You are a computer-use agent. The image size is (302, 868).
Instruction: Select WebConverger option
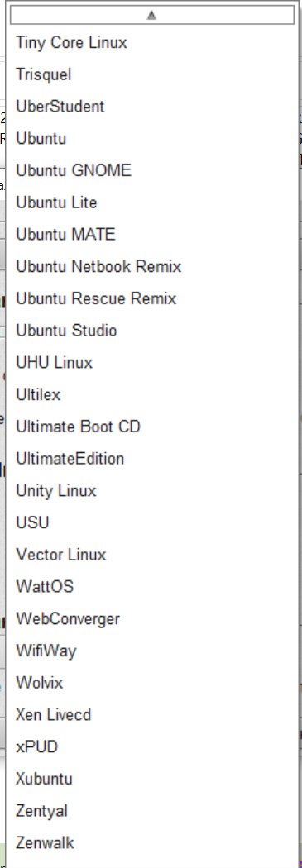pyautogui.click(x=152, y=619)
